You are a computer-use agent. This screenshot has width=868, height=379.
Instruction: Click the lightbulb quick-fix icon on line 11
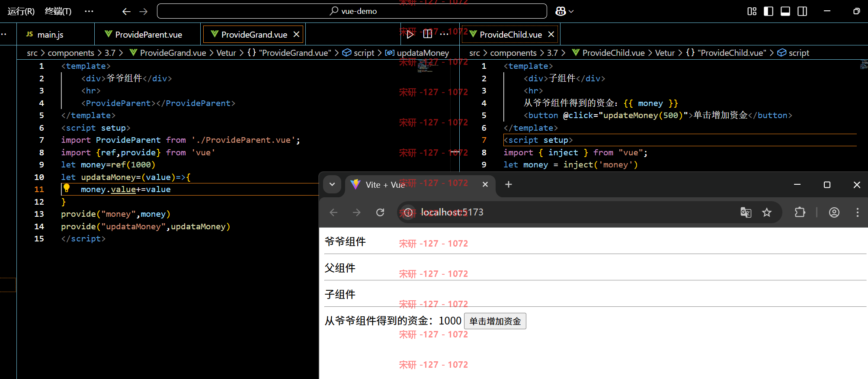[x=67, y=188]
